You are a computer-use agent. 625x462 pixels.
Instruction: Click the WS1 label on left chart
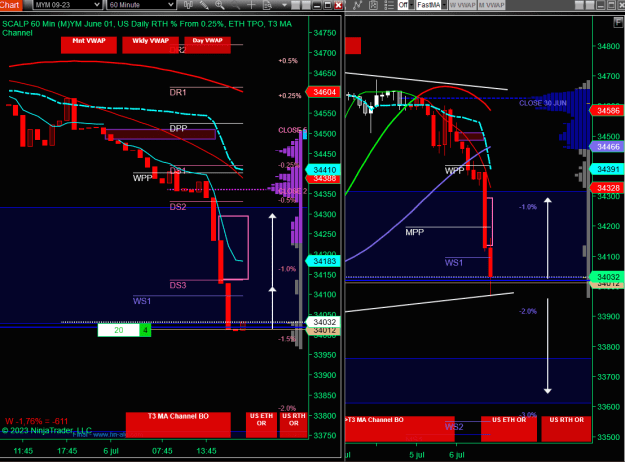[142, 301]
